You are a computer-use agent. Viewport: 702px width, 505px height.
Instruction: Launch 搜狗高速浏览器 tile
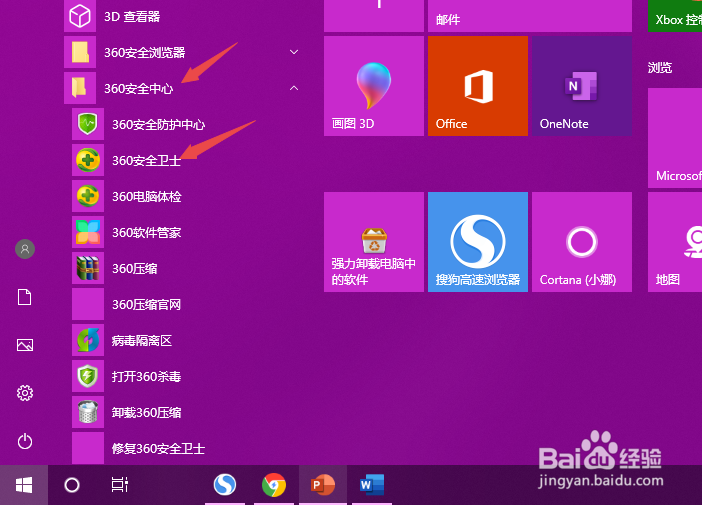point(478,242)
